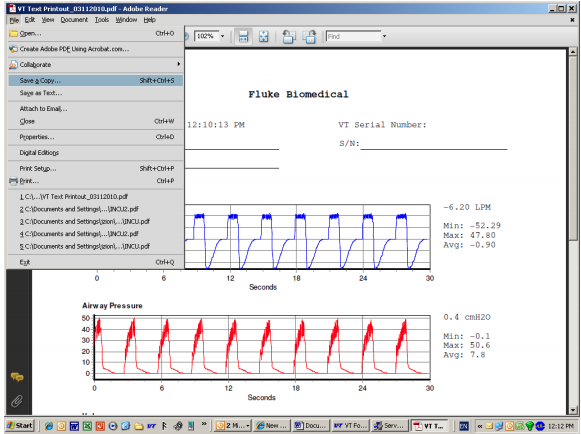Open the Help menu
The height and width of the screenshot is (434, 581).
pyautogui.click(x=150, y=20)
